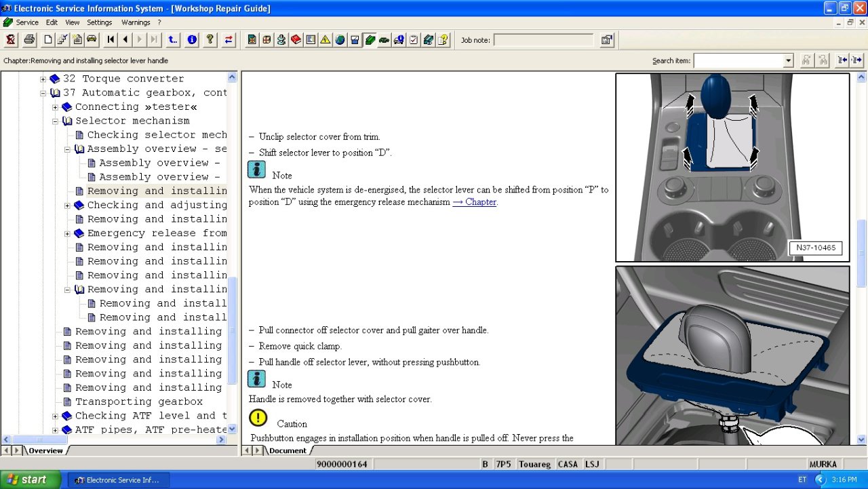Click the Job note input field
Screen dimensions: 868x489
point(543,41)
